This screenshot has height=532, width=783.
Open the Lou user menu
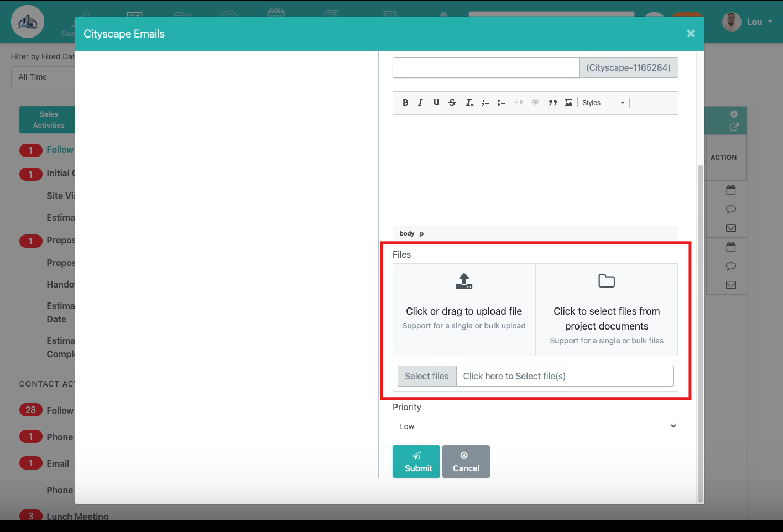click(x=748, y=22)
